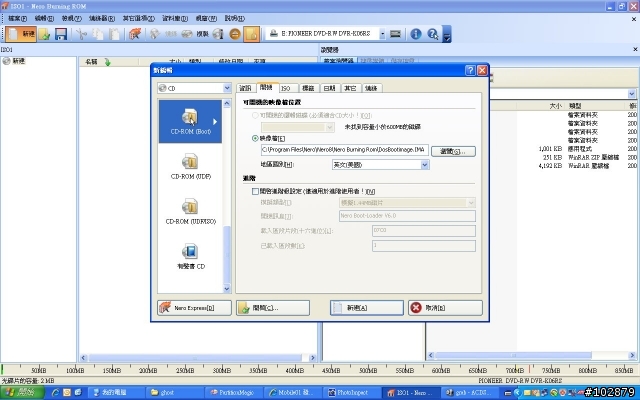This screenshot has width=640, height=400.
Task: Click the New compilation toolbar button
Action: 21,34
